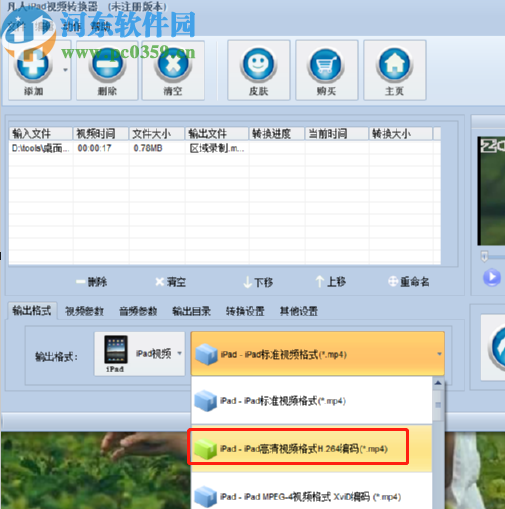Image resolution: width=505 pixels, height=509 pixels.
Task: Click the video preview thumbnail
Action: click(491, 191)
